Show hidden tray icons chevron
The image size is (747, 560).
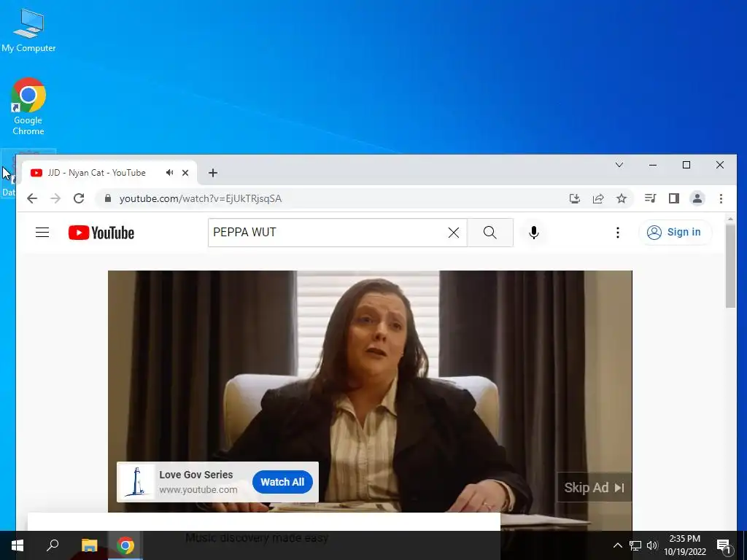(617, 545)
